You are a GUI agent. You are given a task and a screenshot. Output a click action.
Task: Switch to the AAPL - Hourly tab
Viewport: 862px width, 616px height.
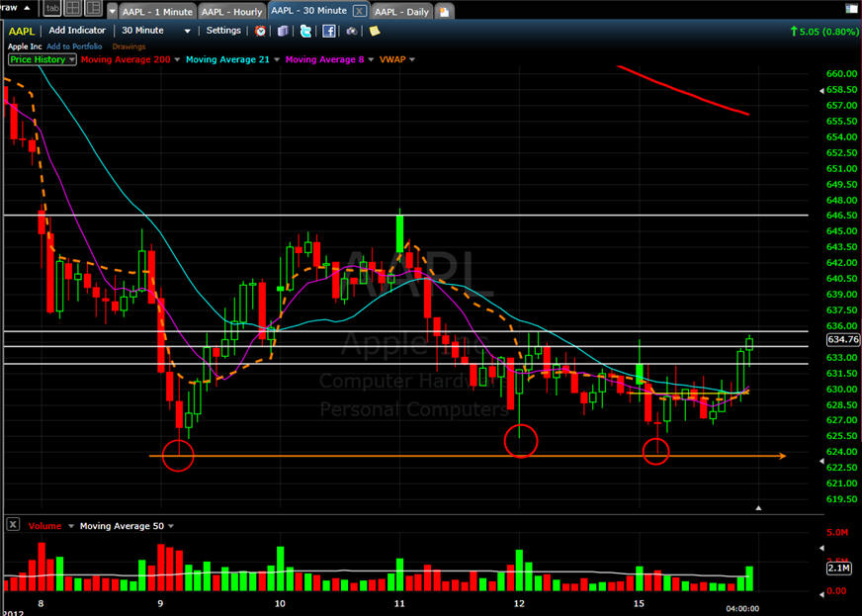pyautogui.click(x=231, y=12)
